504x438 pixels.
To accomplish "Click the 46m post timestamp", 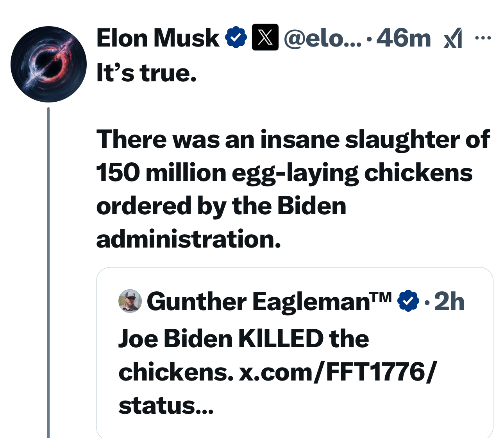I will click(x=404, y=38).
